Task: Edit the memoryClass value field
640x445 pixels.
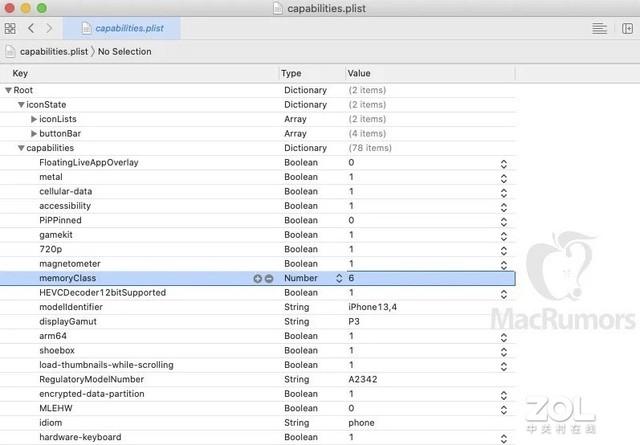Action: pyautogui.click(x=431, y=278)
